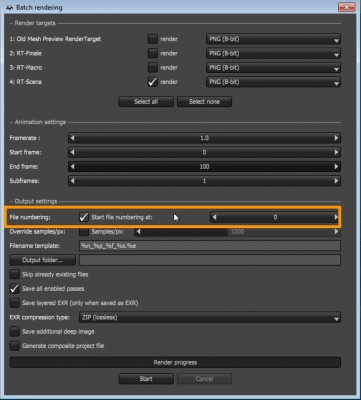
Task: Toggle Skip already existing files
Action: 15,275
